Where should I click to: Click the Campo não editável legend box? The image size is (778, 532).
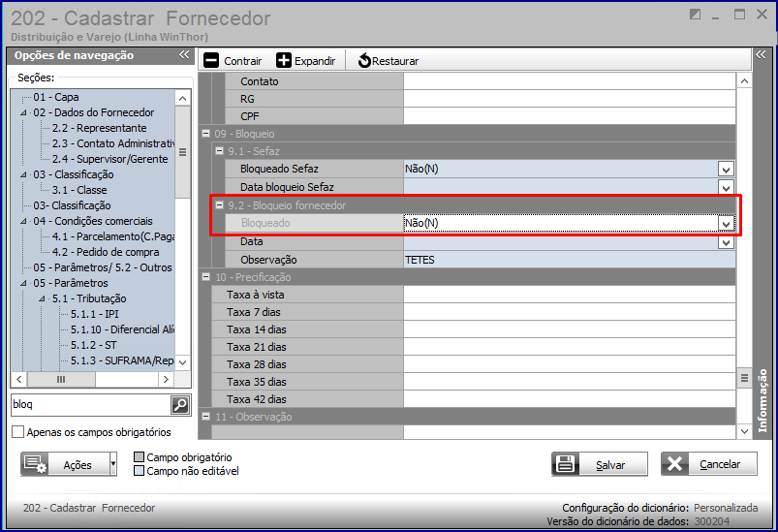click(140, 470)
